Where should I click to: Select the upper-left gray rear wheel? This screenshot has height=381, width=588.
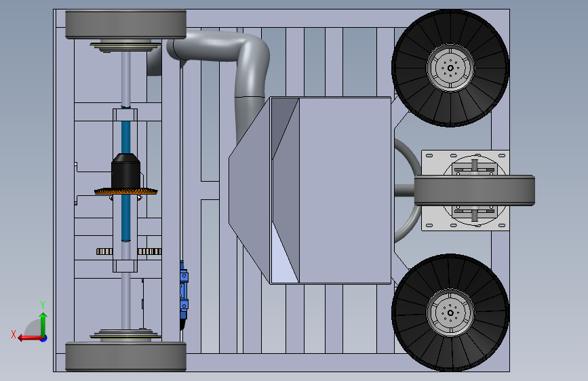125,24
